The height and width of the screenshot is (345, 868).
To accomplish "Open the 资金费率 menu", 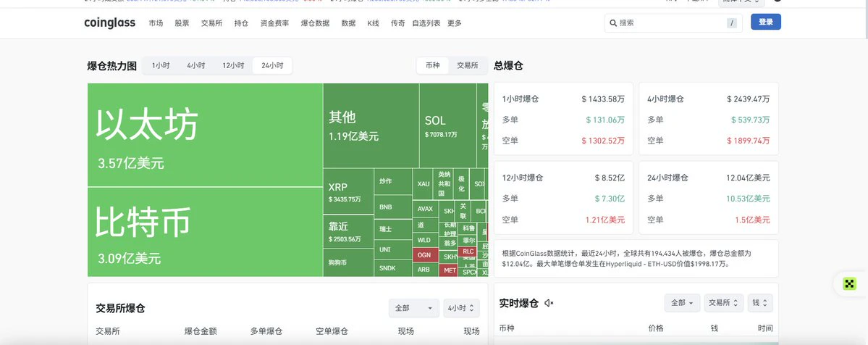I will coord(274,23).
